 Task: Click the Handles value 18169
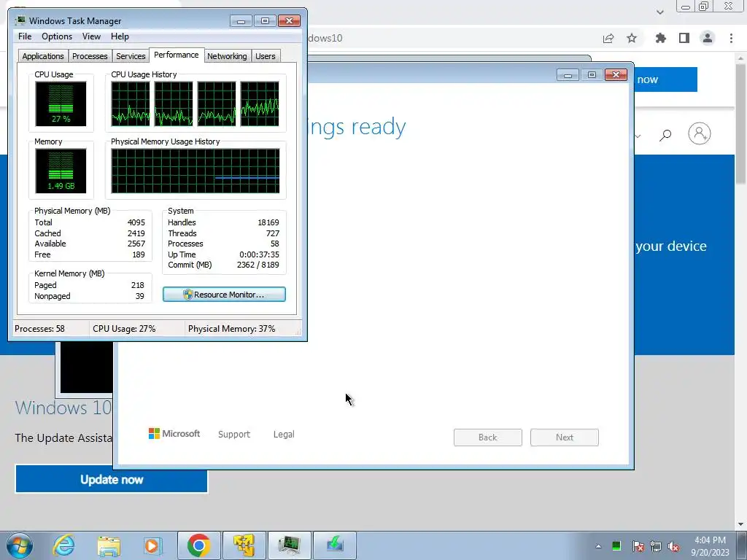(268, 222)
